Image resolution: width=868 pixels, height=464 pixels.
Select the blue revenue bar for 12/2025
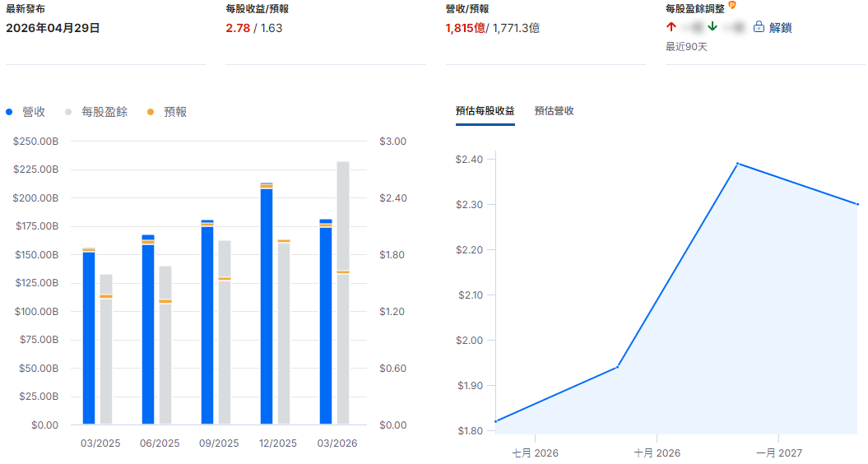(267, 304)
